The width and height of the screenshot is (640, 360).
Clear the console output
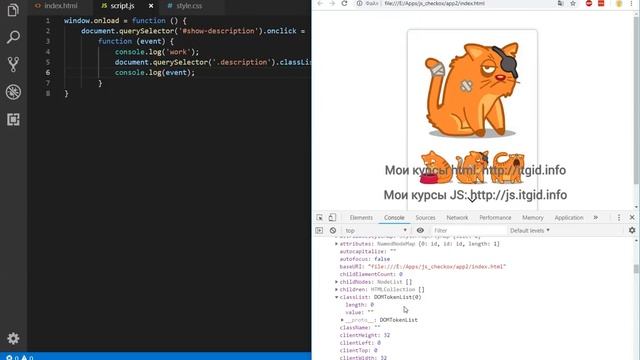tap(333, 231)
